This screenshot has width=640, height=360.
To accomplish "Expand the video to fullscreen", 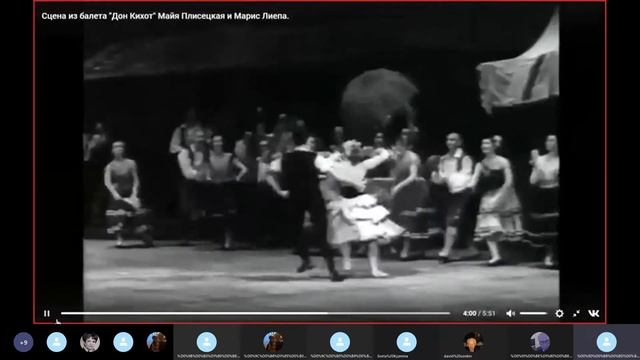I will pyautogui.click(x=576, y=313).
